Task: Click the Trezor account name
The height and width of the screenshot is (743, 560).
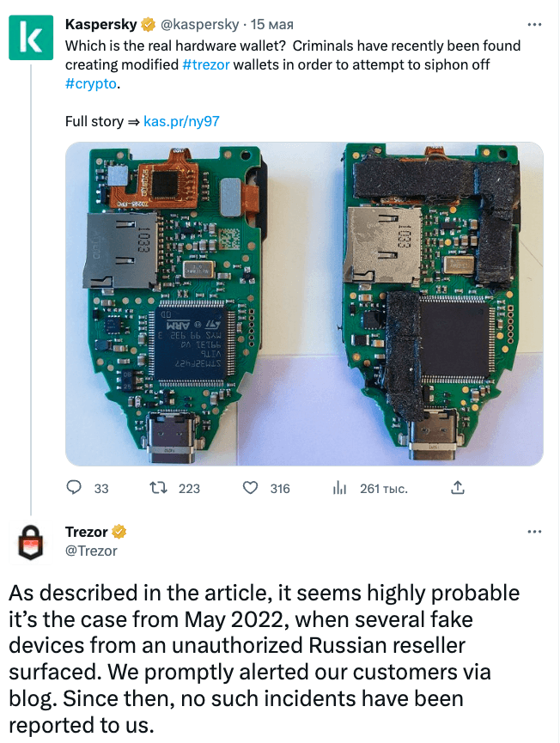Action: coord(87,532)
